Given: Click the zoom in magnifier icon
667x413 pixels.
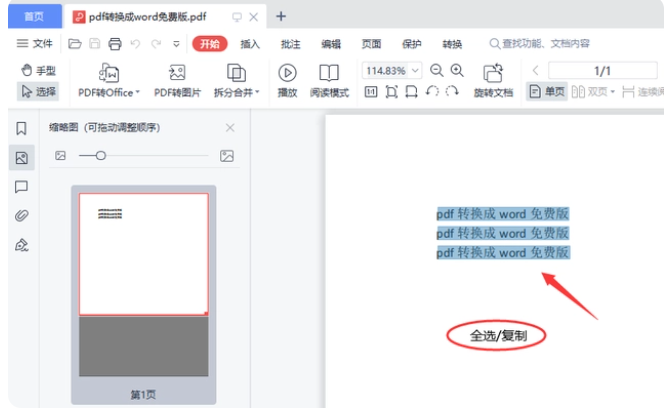Looking at the screenshot, I should pyautogui.click(x=457, y=71).
